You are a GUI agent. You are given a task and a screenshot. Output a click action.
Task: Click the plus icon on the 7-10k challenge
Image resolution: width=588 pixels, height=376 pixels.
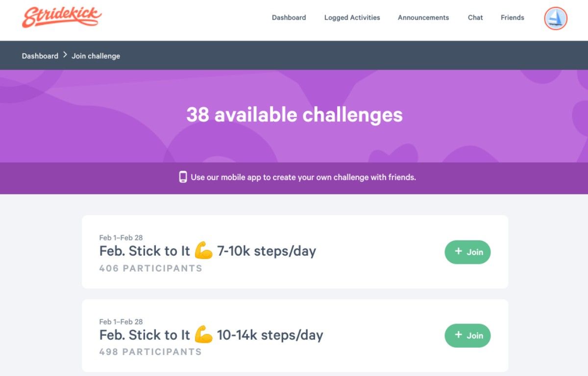(x=458, y=251)
